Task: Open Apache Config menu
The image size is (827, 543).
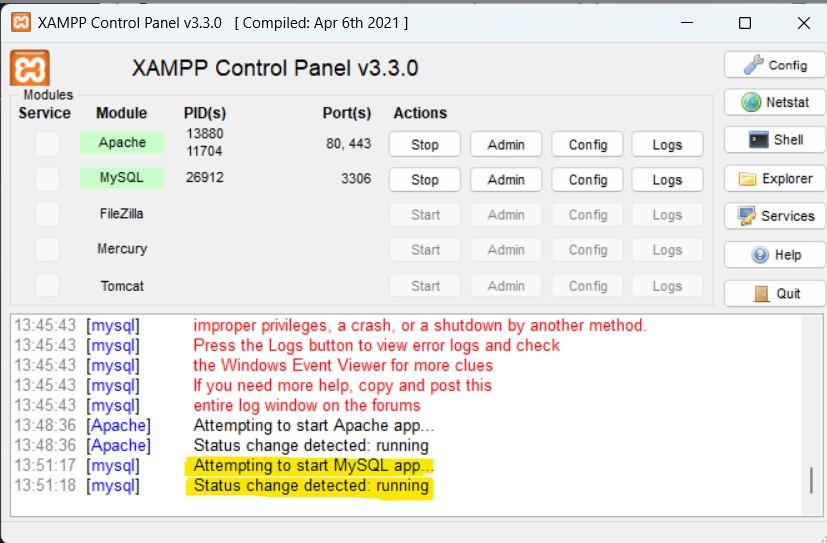Action: [x=588, y=144]
